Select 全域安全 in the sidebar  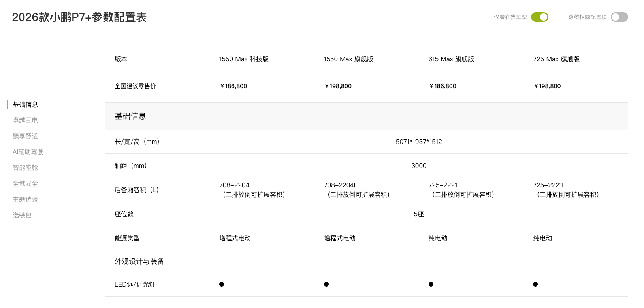(x=25, y=183)
